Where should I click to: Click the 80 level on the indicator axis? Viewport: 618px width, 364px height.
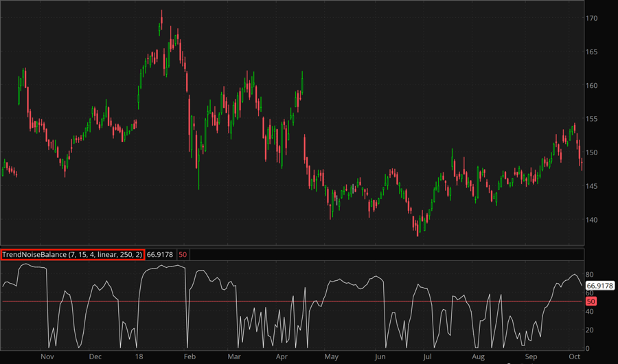590,274
